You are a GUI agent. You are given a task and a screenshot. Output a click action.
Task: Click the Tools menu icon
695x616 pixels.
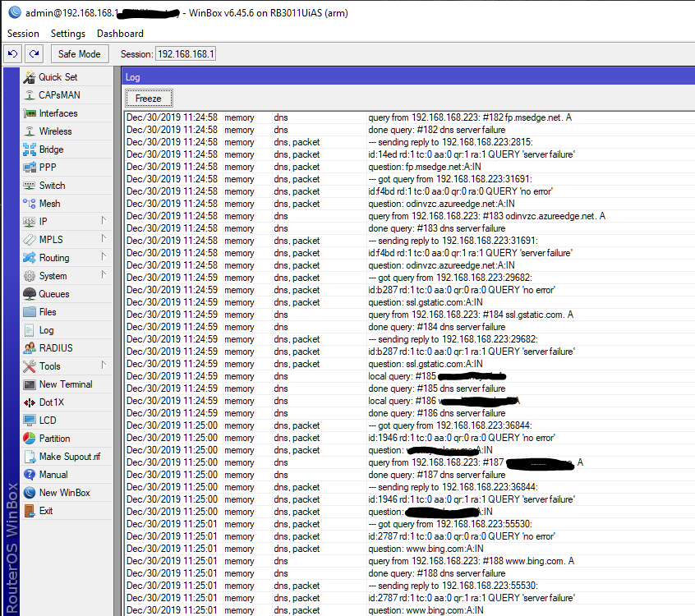point(30,366)
